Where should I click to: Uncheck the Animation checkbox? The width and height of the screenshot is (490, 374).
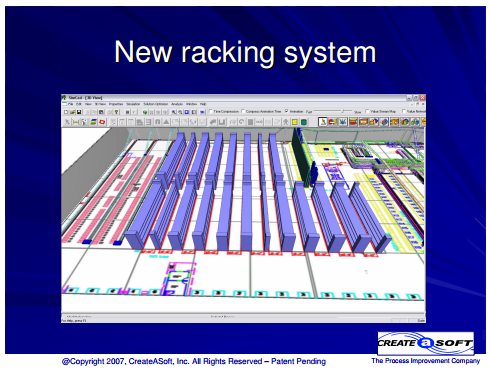pos(286,111)
